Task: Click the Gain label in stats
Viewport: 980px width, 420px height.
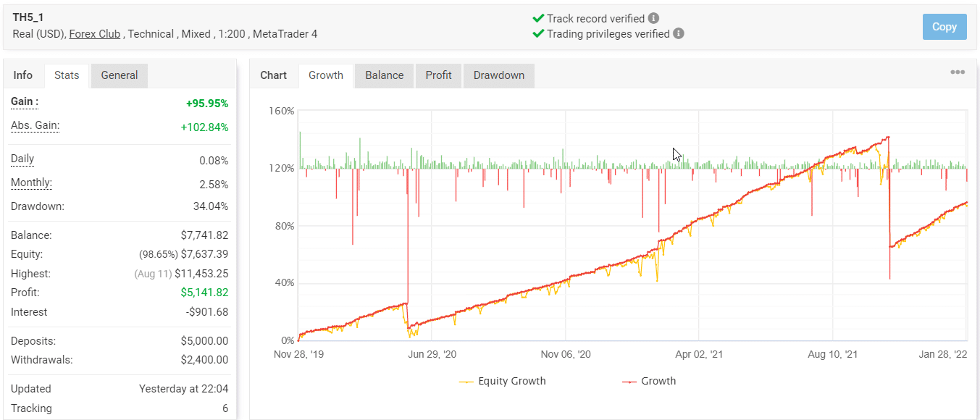Action: tap(25, 102)
